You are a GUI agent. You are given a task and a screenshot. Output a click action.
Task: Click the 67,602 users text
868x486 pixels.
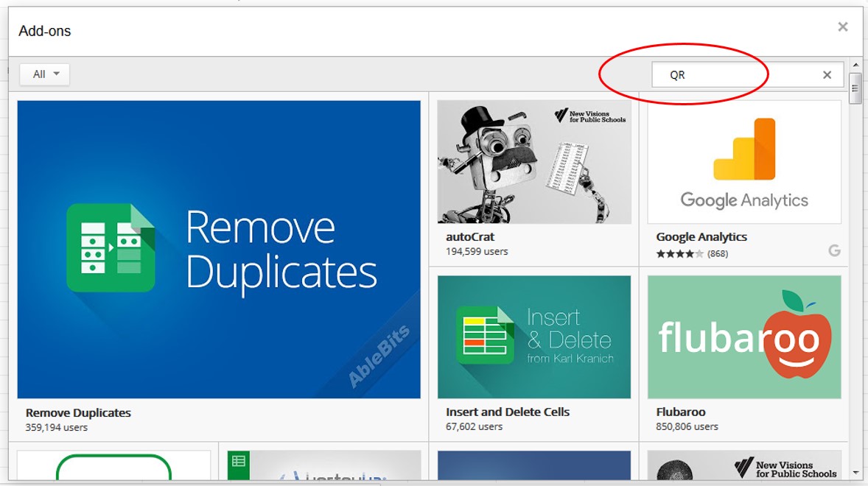(475, 427)
